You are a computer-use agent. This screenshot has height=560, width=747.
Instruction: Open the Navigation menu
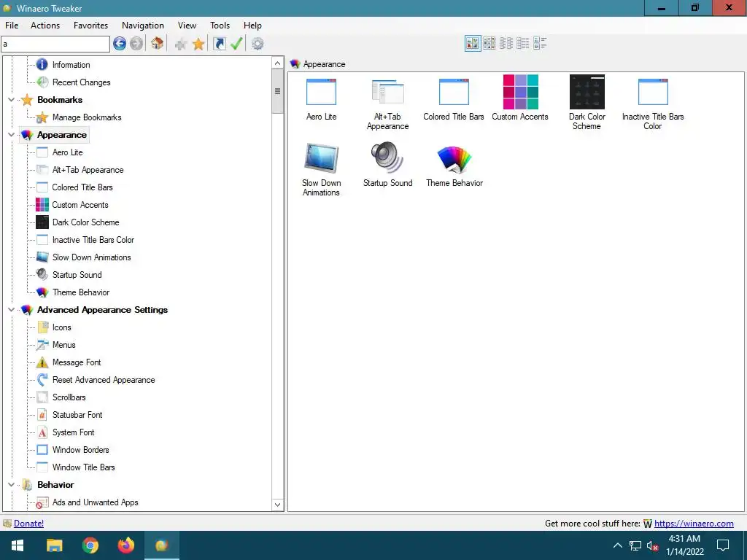pos(143,26)
